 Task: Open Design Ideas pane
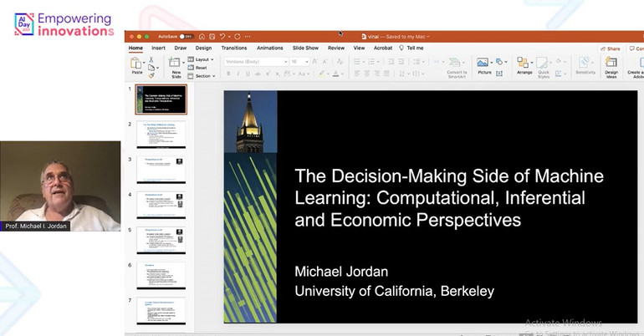pos(611,65)
